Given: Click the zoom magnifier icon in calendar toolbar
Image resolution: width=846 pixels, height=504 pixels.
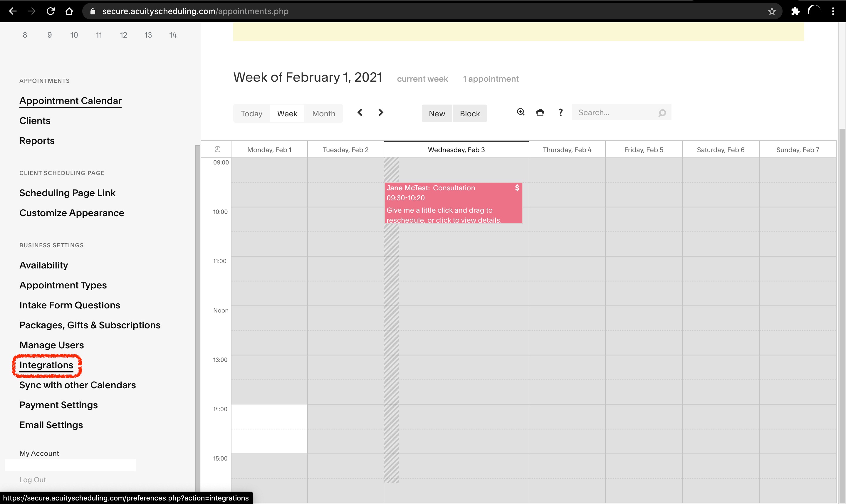Looking at the screenshot, I should click(521, 112).
